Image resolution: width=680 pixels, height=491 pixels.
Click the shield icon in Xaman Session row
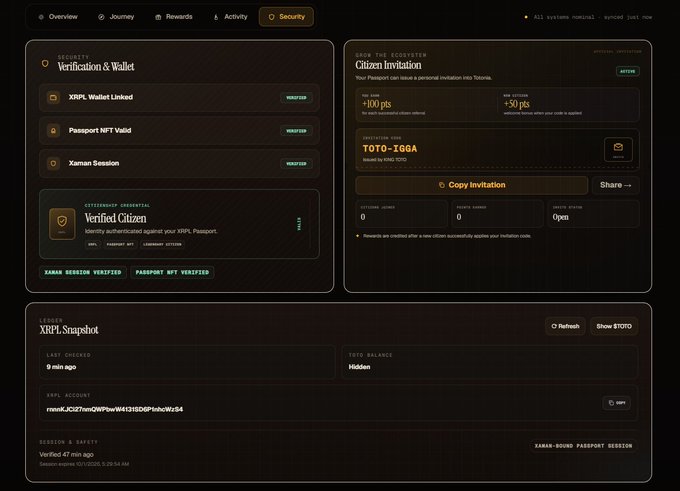point(53,164)
